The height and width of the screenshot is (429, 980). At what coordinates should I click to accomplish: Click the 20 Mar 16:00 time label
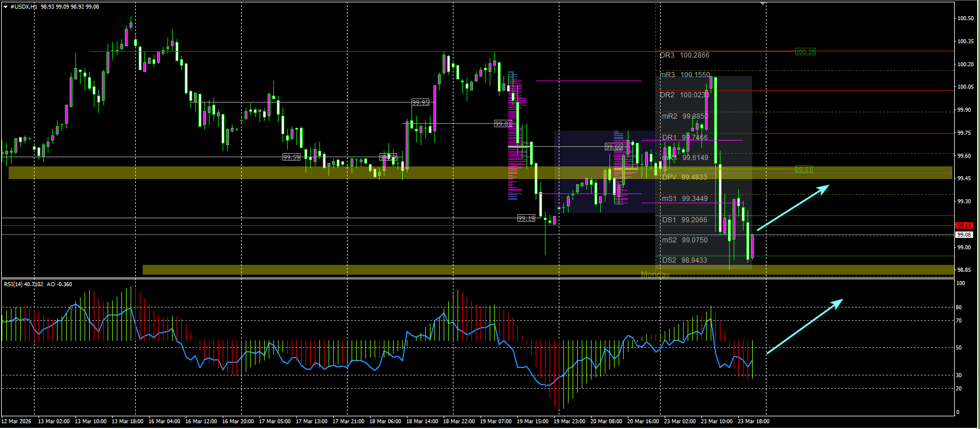(x=643, y=422)
